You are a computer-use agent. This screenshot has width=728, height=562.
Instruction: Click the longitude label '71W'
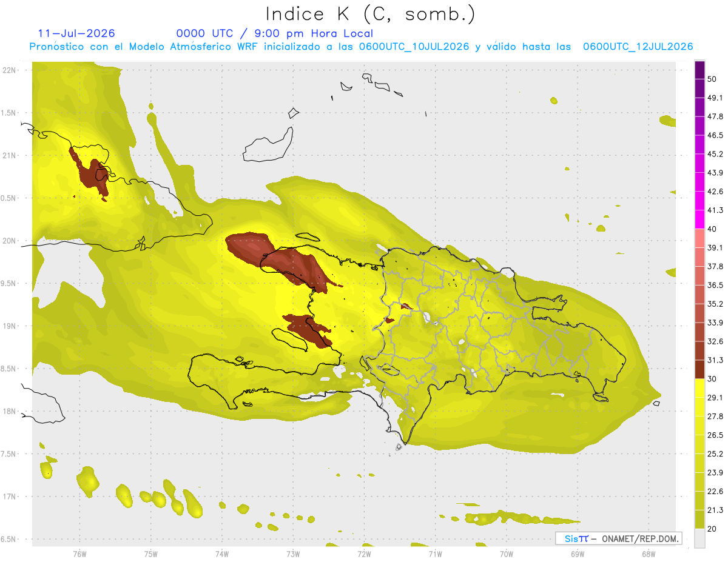435,554
